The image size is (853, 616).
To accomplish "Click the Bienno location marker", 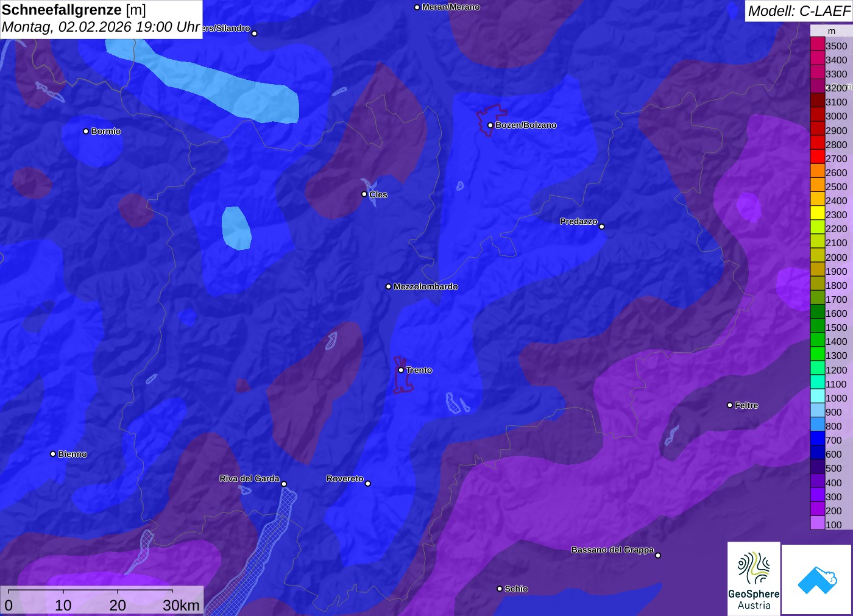I will point(53,454).
